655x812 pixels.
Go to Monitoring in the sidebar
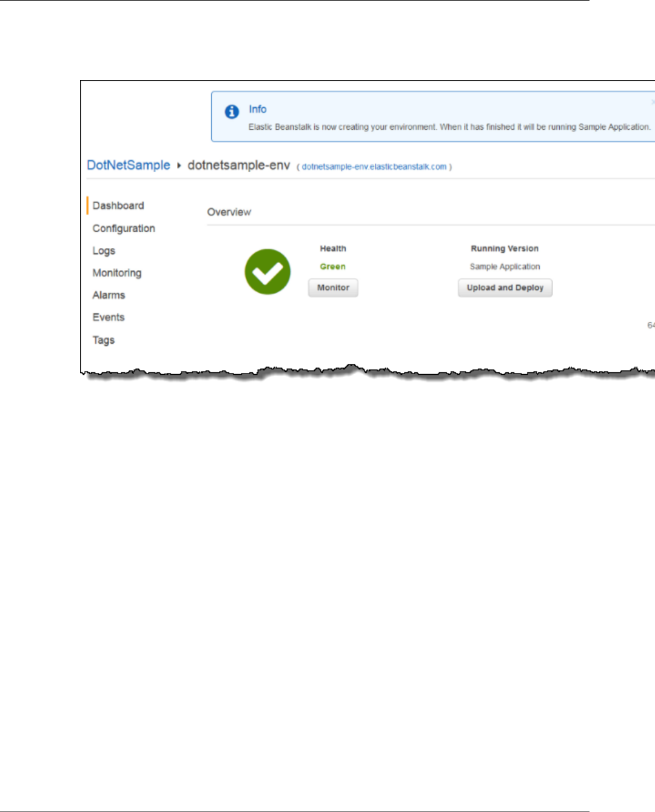[117, 273]
